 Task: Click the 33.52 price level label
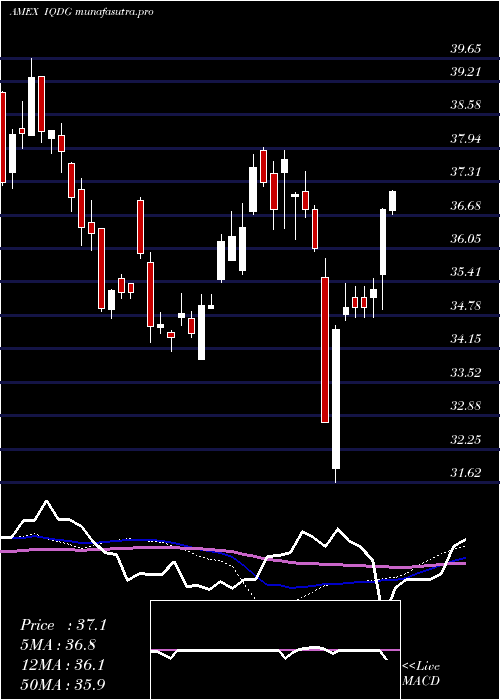click(x=466, y=373)
